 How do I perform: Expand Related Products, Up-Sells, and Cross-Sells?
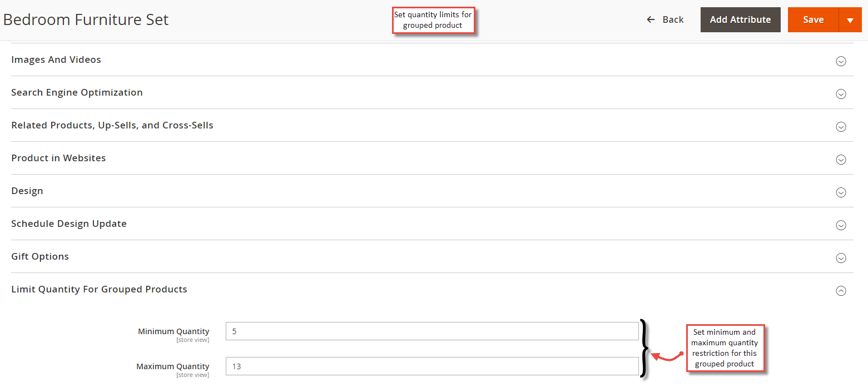(840, 127)
